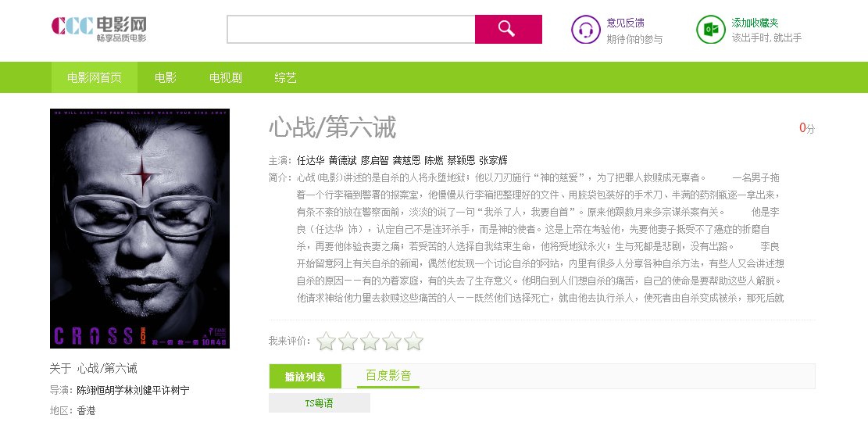This screenshot has height=422, width=868.
Task: Go to the 电视剧 section
Action: pos(226,77)
